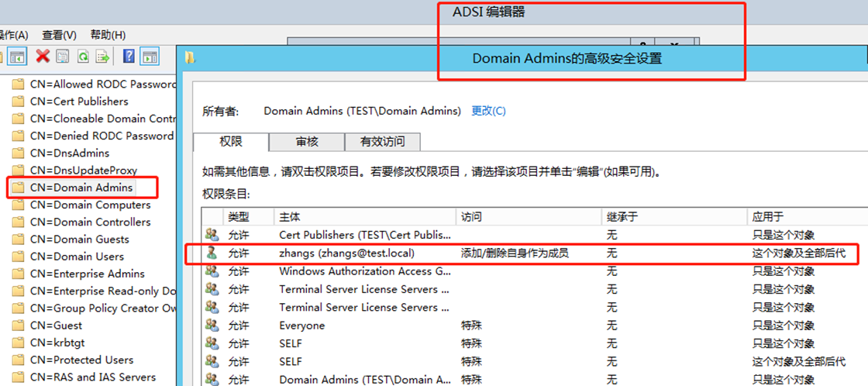Toggle the show/hide console tree toolbar icon
Screen dimensions: 868x386
pos(18,56)
